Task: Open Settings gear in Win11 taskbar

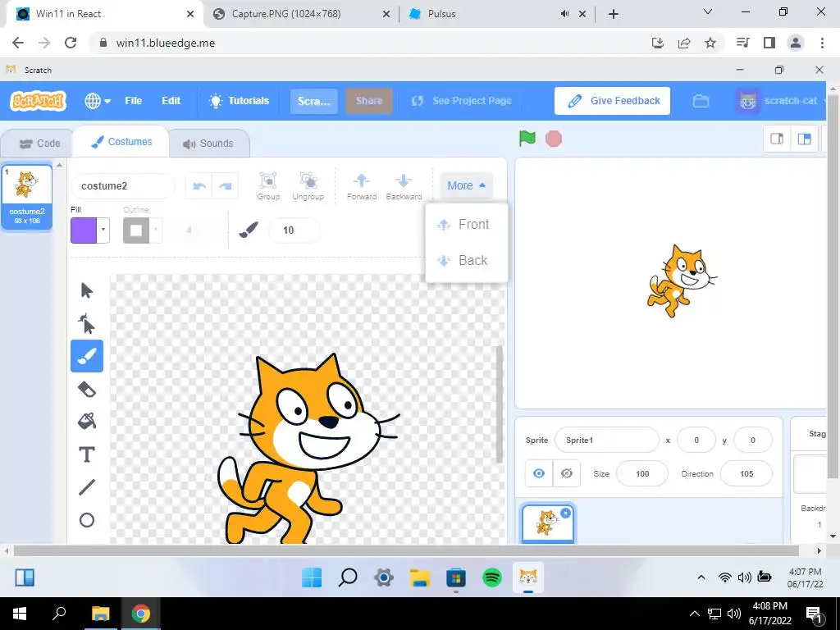Action: pos(384,577)
